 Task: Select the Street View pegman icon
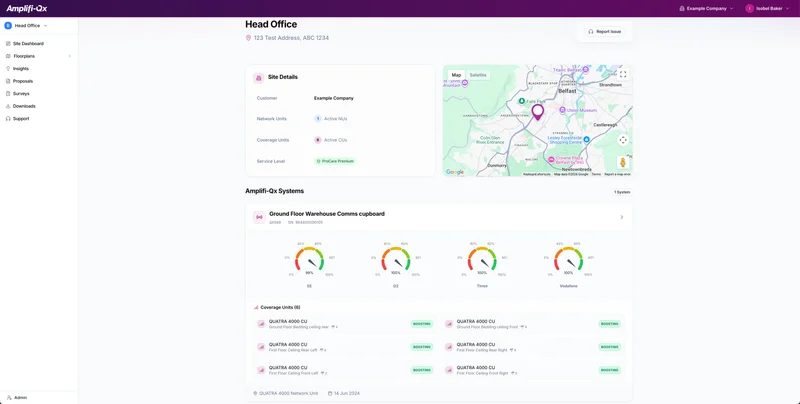(623, 162)
